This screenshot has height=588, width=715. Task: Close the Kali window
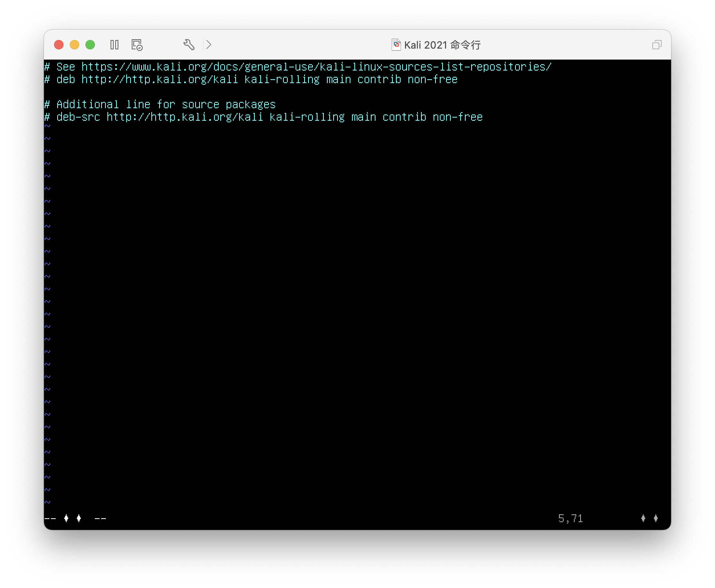click(59, 45)
